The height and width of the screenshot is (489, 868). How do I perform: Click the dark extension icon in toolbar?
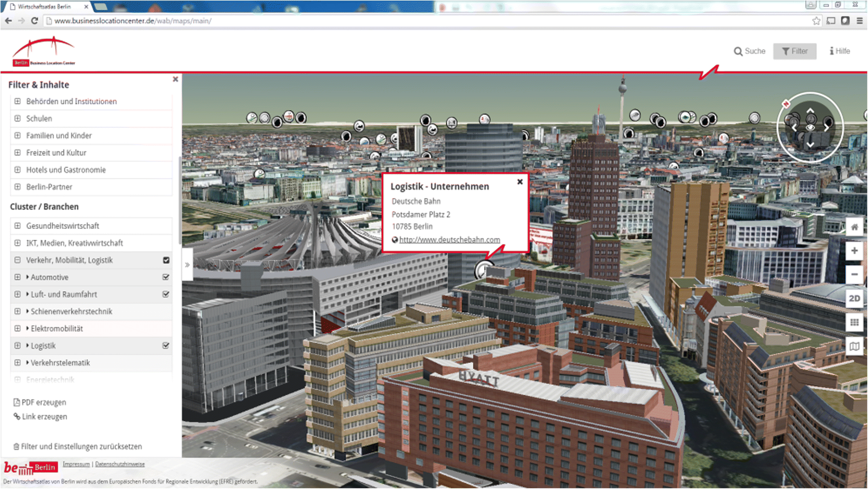[845, 21]
